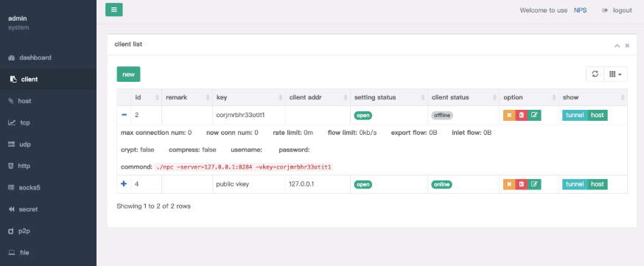Screen dimensions: 644x266
Task: Click orange stop icon for client 2
Action: pyautogui.click(x=509, y=116)
